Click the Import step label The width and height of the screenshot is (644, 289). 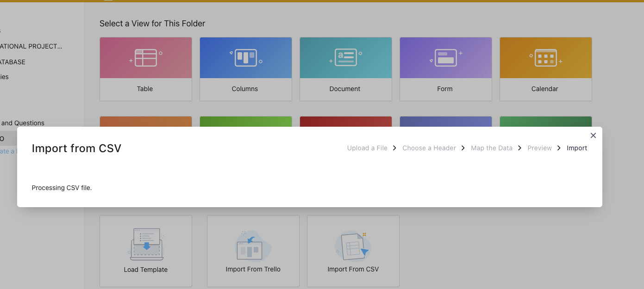577,148
